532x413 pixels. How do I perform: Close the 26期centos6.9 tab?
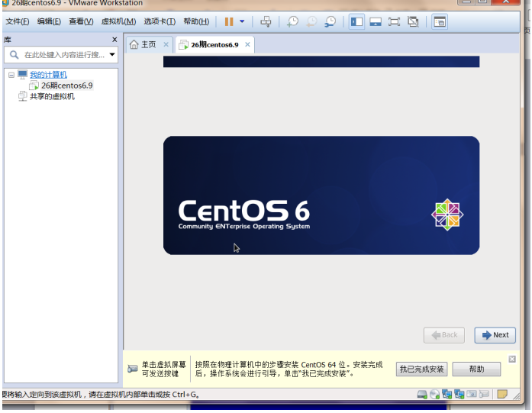point(247,44)
